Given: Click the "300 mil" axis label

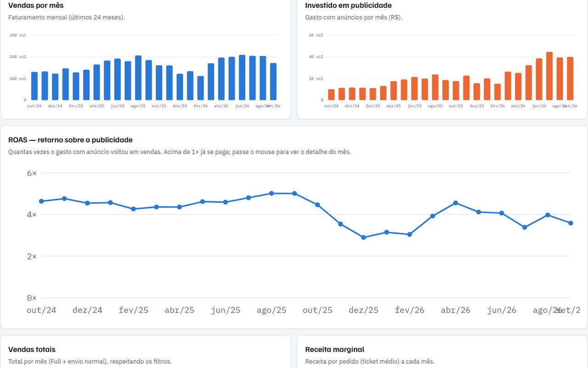Looking at the screenshot, I should tap(17, 35).
